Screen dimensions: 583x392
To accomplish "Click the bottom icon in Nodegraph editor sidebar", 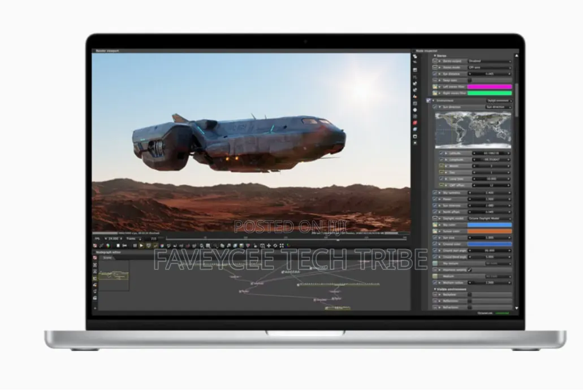I will (95, 308).
